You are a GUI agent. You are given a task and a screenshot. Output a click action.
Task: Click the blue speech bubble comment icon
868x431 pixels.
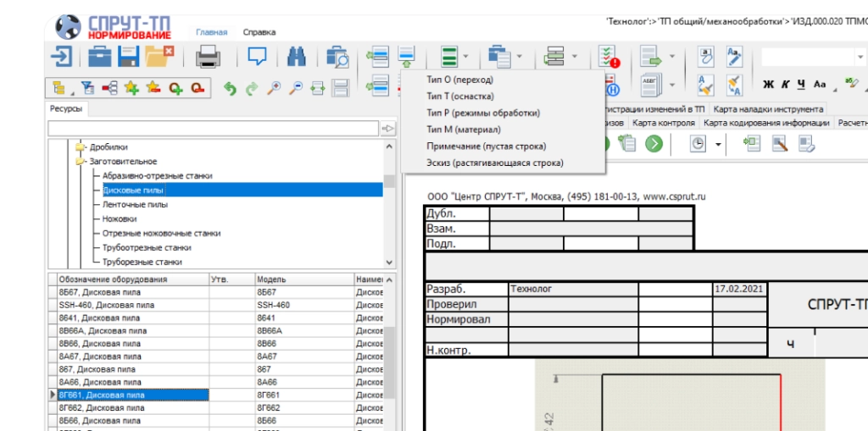[x=257, y=57]
